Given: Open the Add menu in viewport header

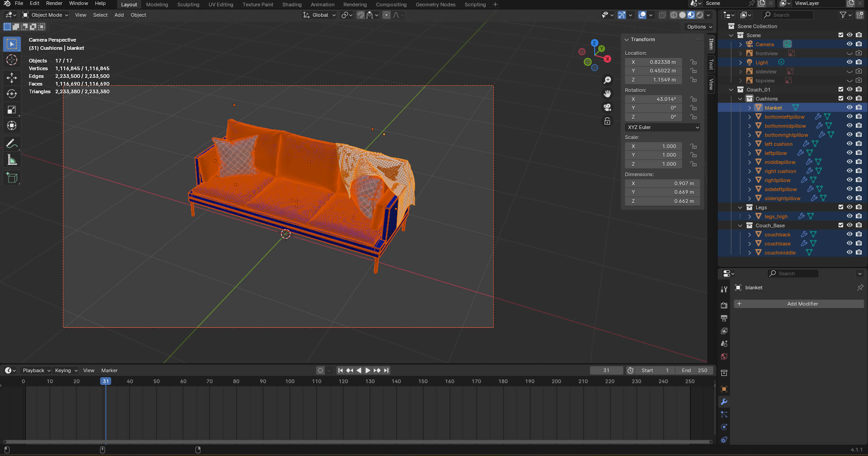Looking at the screenshot, I should (119, 15).
